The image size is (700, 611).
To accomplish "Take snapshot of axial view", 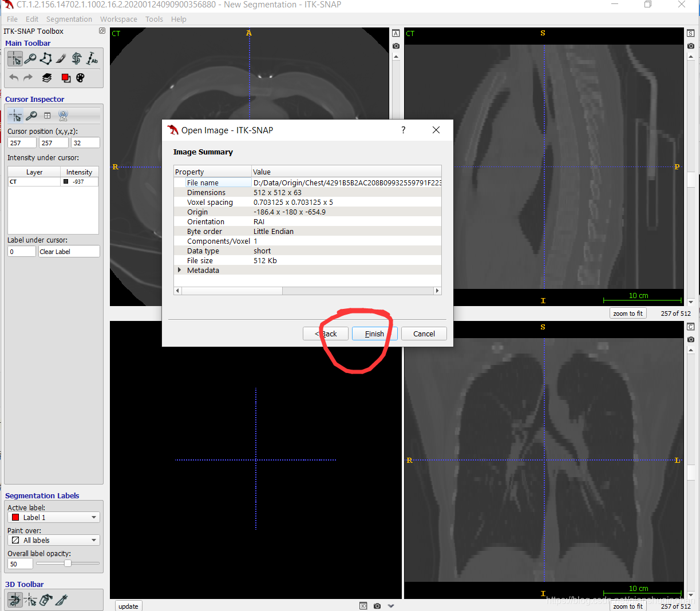I will pos(396,46).
